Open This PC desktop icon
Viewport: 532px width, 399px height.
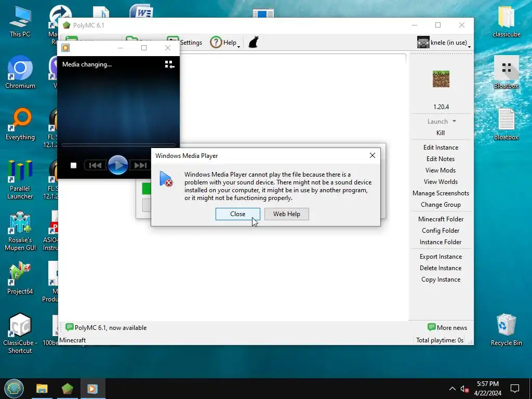(x=20, y=22)
